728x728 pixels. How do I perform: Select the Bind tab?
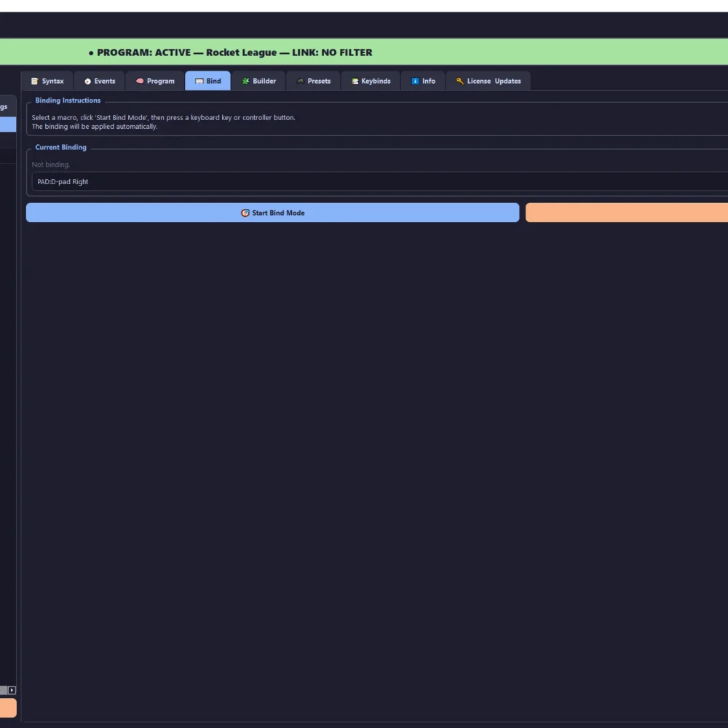click(207, 81)
